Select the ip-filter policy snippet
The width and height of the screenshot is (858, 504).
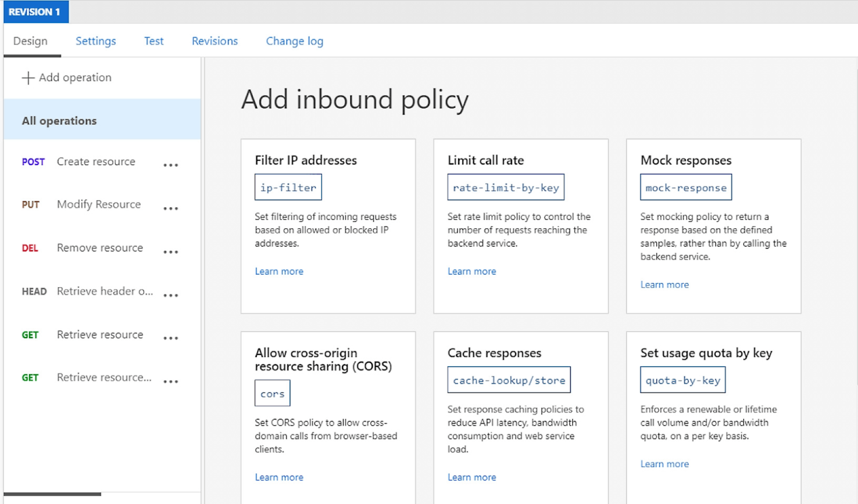pyautogui.click(x=288, y=187)
